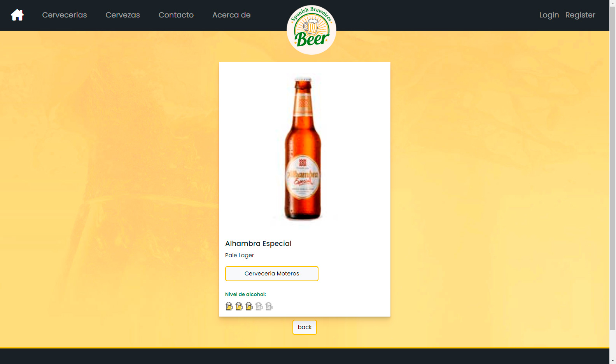Select the third beer mug alcohol level icon
Screen dimensions: 616x364
tap(249, 306)
